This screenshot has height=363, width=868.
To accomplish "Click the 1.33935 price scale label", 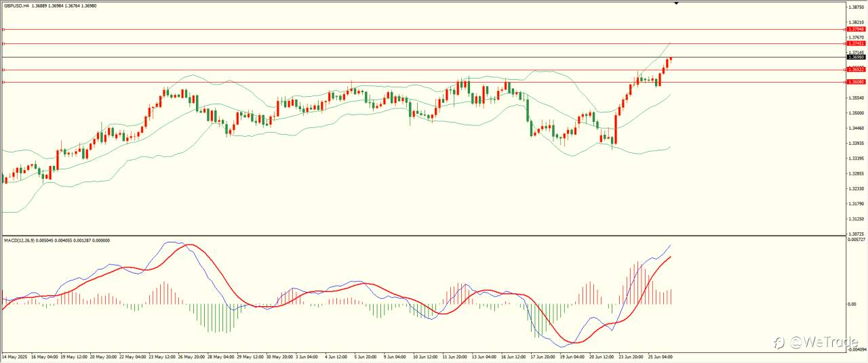I will [856, 144].
